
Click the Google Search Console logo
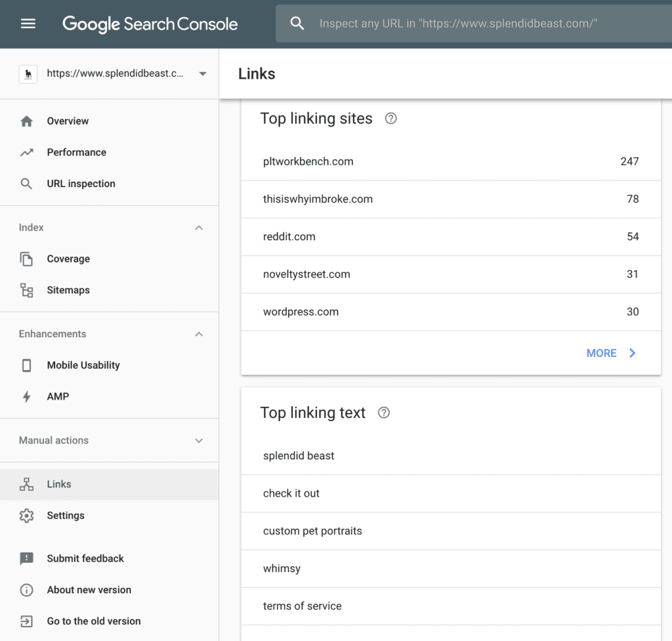[150, 24]
